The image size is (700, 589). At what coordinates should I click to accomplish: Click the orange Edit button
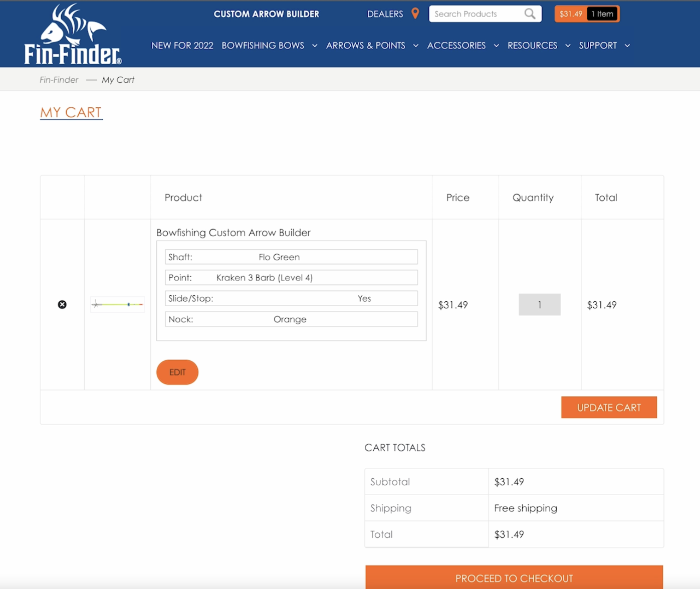tap(177, 372)
